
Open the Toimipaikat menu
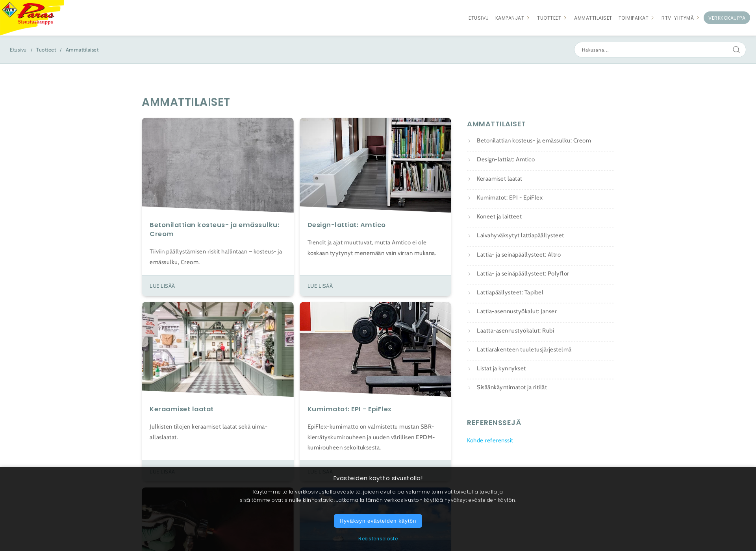(633, 18)
